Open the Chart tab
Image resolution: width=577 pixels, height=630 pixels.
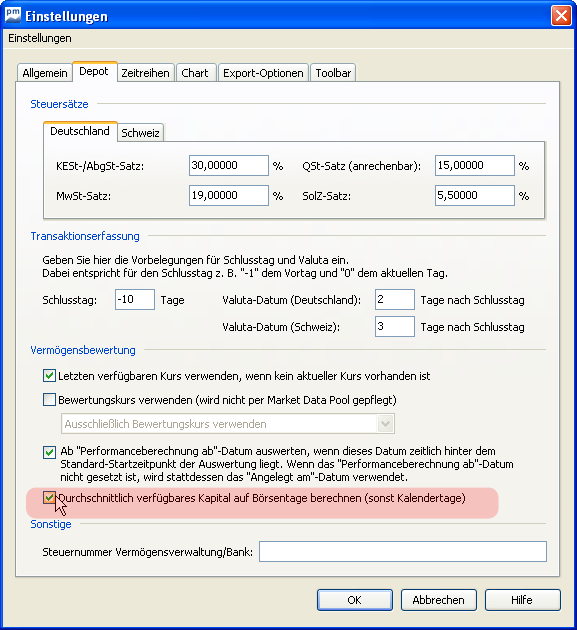click(x=195, y=73)
